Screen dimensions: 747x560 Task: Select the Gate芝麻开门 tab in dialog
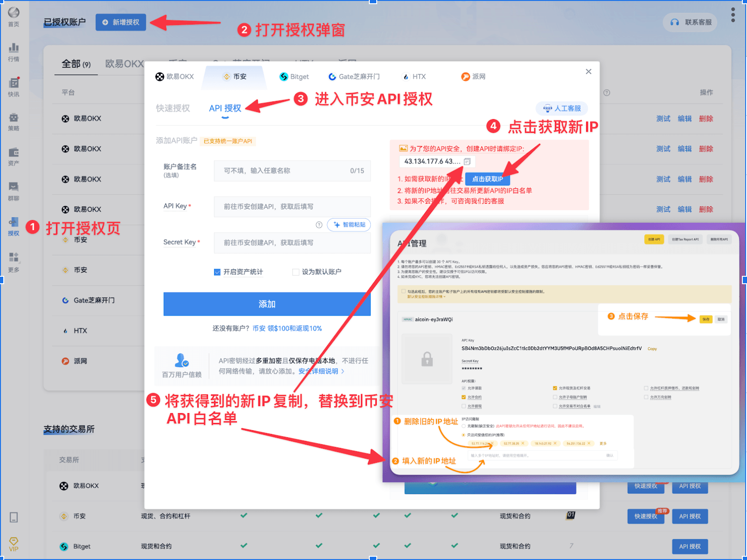pos(354,77)
